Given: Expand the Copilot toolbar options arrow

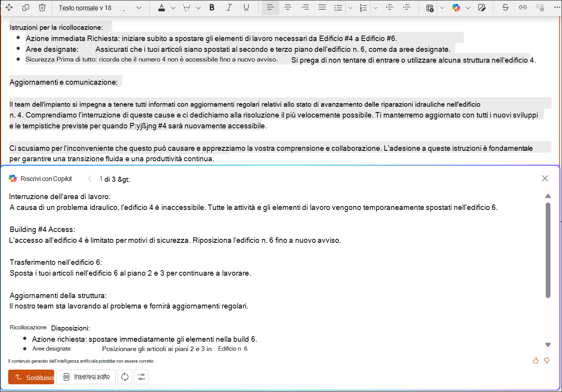Looking at the screenshot, I should tap(468, 8).
